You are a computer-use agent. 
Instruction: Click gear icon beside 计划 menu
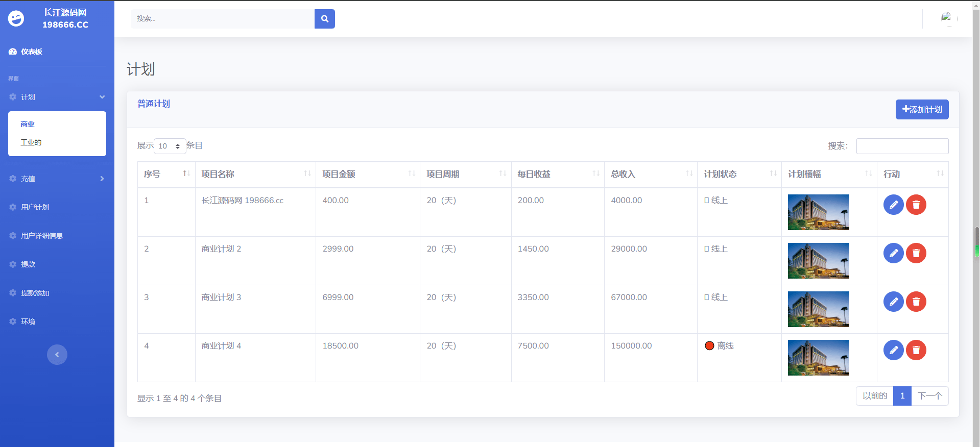[x=13, y=97]
